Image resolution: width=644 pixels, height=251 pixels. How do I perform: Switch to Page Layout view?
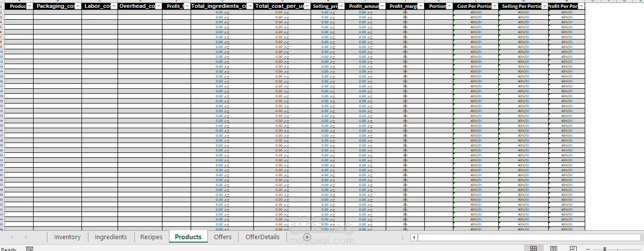pyautogui.click(x=554, y=249)
